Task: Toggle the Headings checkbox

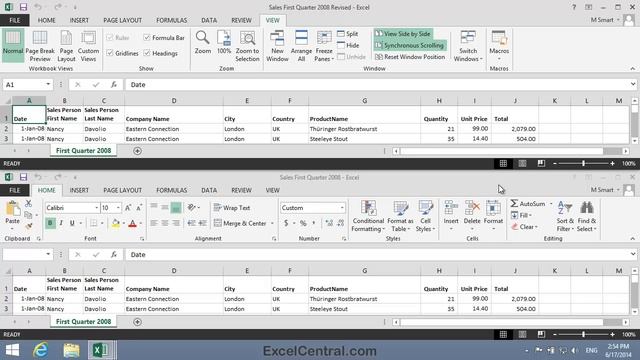Action: [147, 53]
